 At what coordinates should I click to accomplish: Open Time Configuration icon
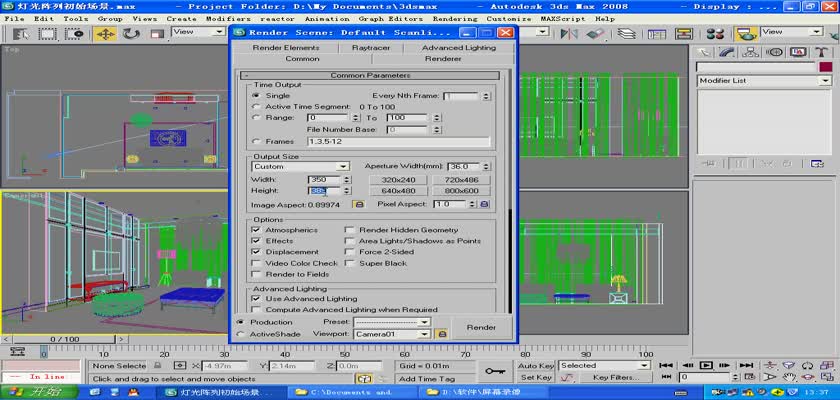(750, 377)
